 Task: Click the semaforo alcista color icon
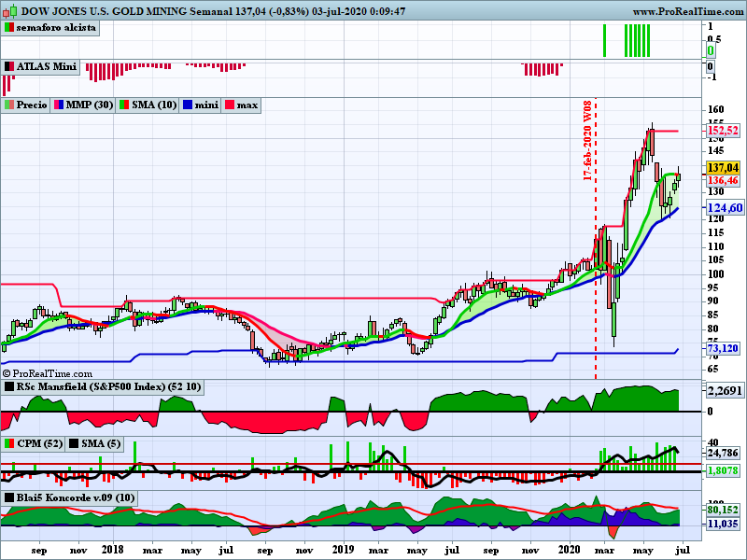coord(9,28)
